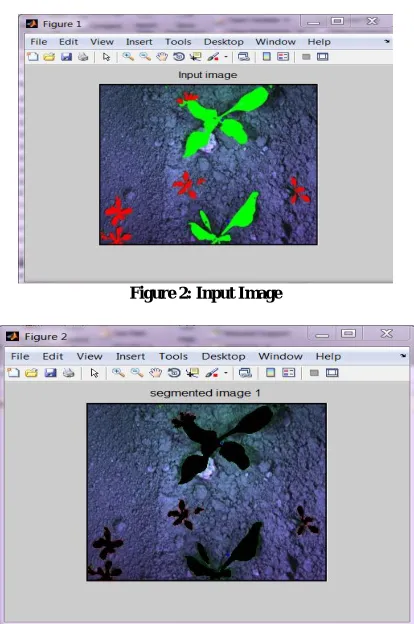This screenshot has height=624, width=414.
Task: Select Edit Plot arrow in Figure 2
Action: point(94,373)
